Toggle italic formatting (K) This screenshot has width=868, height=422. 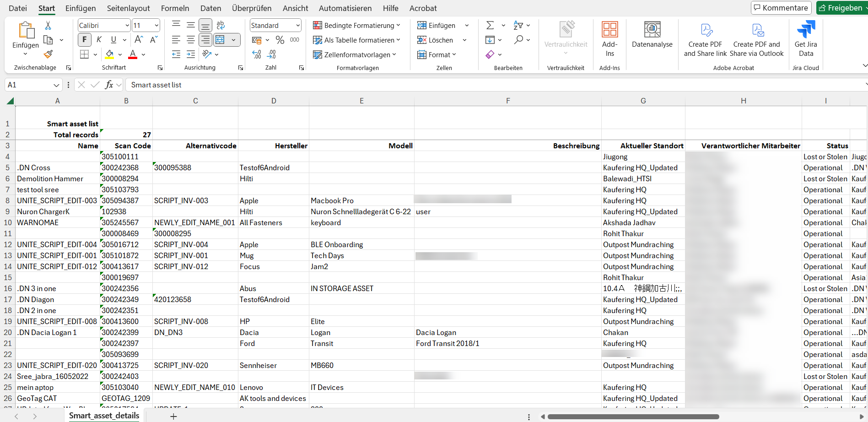pos(99,40)
